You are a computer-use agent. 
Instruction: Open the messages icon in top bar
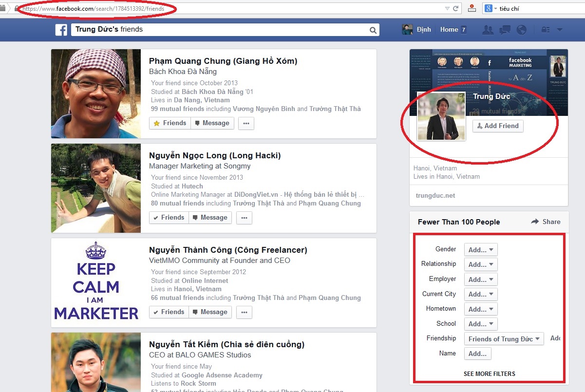(505, 30)
